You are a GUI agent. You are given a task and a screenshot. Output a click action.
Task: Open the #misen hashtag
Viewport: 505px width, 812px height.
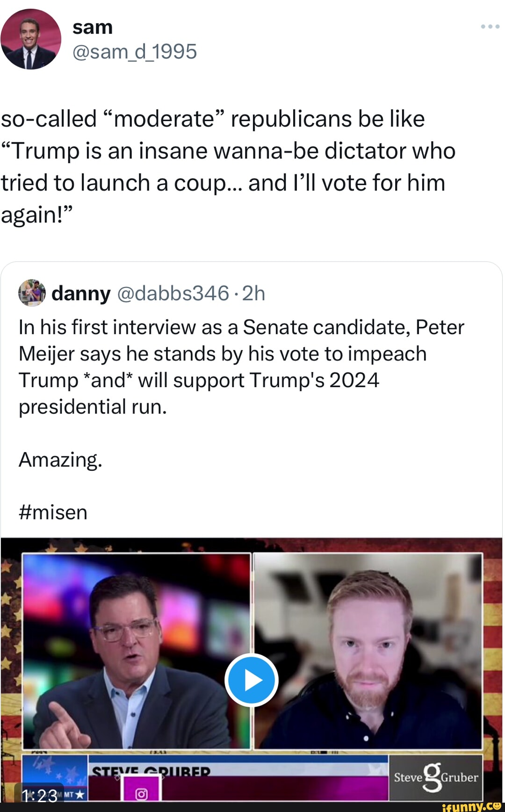tap(53, 512)
